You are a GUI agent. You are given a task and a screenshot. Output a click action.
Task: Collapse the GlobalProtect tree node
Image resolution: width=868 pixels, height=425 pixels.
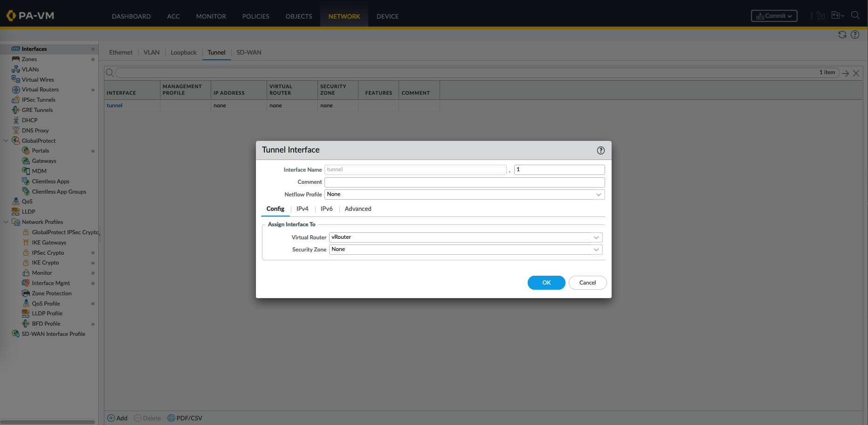(6, 141)
